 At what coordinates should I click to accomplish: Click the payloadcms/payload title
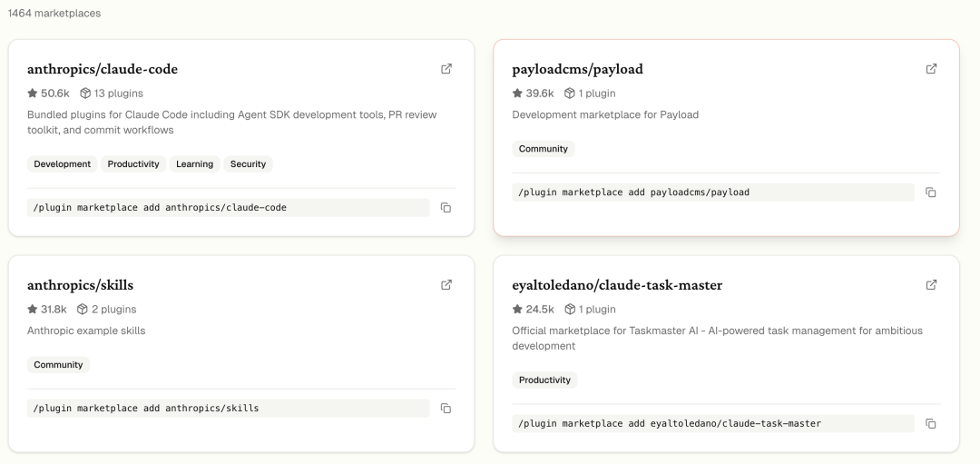point(577,69)
